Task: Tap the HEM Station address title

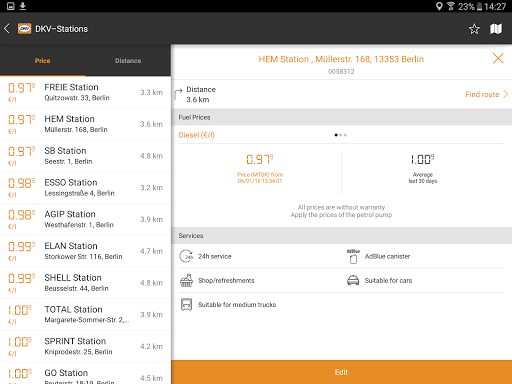Action: (341, 59)
